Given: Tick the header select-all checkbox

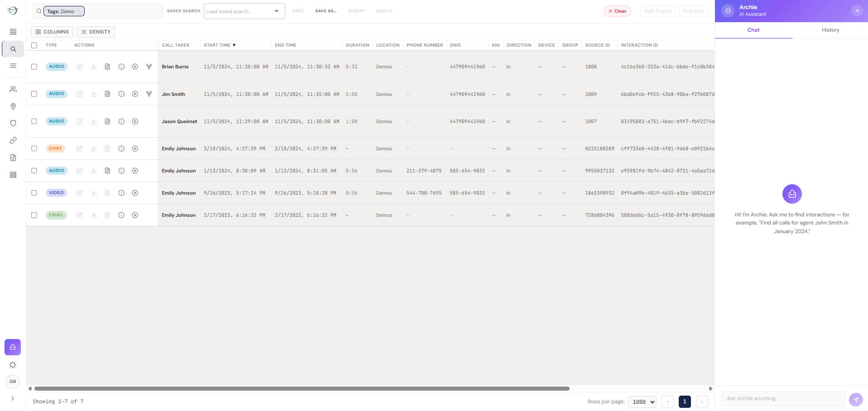Looking at the screenshot, I should coord(34,45).
